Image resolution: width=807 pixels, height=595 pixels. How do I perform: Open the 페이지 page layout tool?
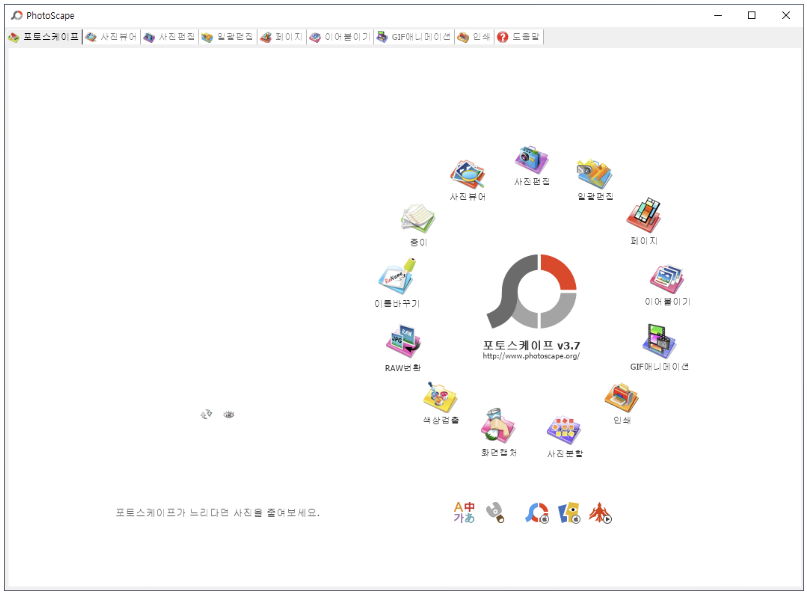pyautogui.click(x=645, y=215)
